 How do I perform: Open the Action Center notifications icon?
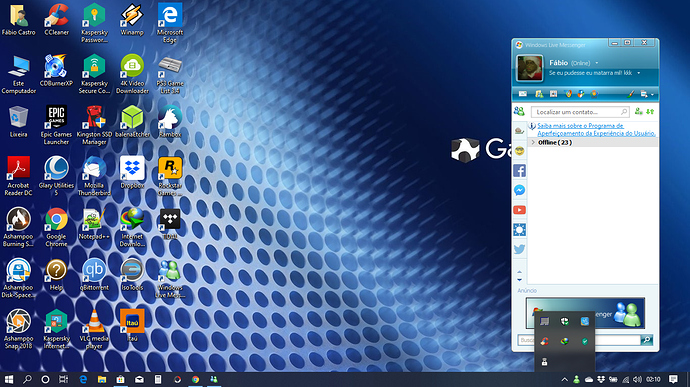tap(673, 379)
